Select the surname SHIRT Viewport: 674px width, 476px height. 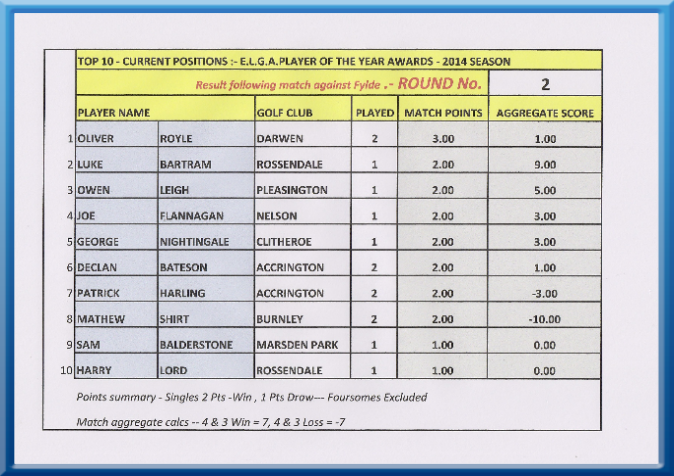pos(174,319)
